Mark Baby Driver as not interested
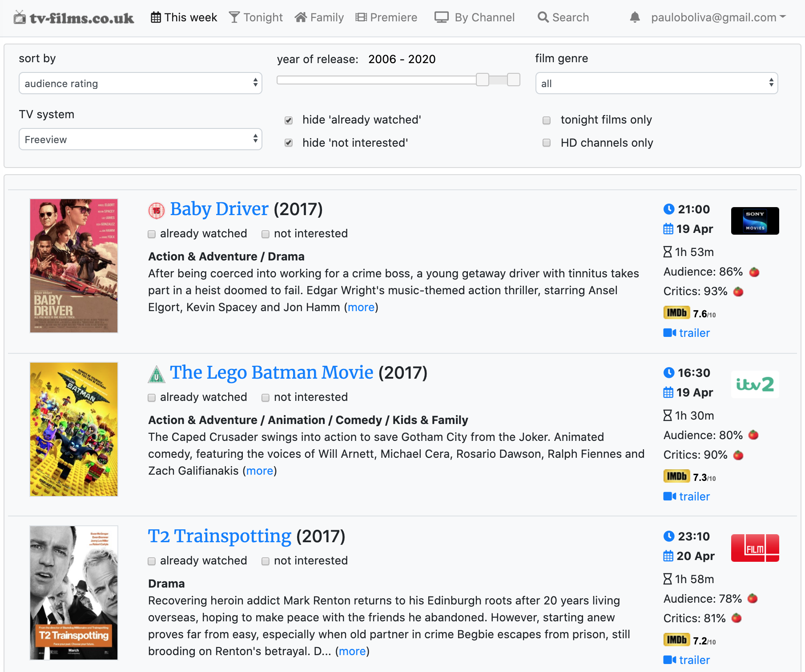Screen dimensions: 805x672 tap(266, 234)
